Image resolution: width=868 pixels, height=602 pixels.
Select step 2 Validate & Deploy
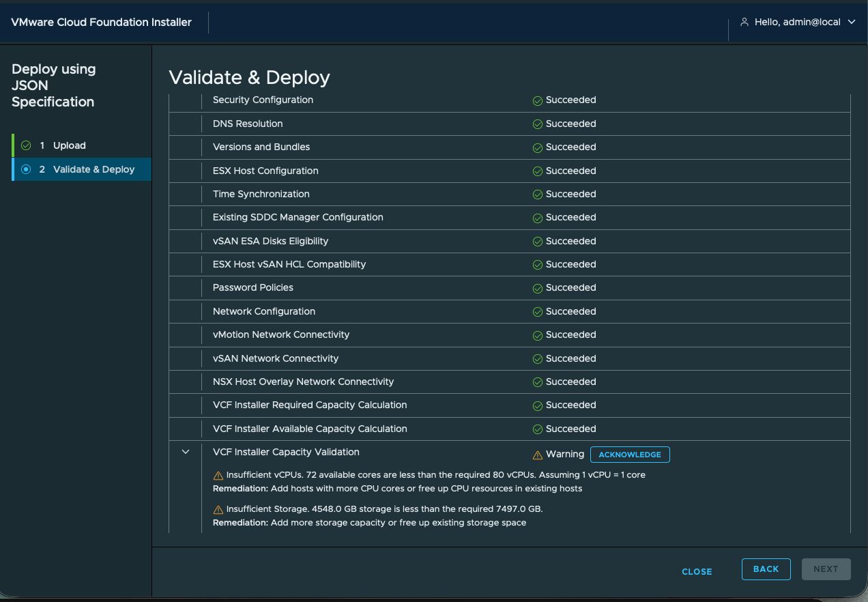[x=82, y=169]
